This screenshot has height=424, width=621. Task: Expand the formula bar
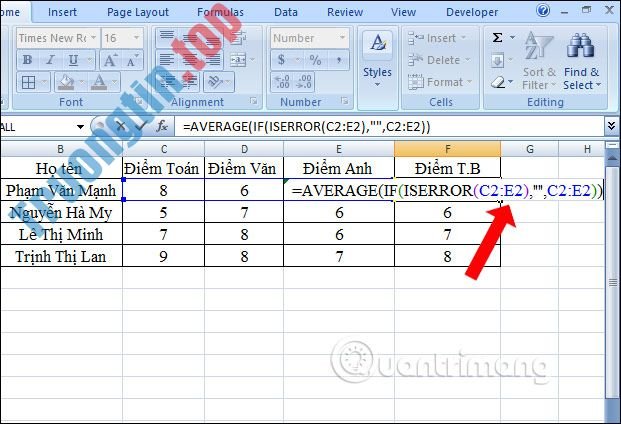point(611,127)
